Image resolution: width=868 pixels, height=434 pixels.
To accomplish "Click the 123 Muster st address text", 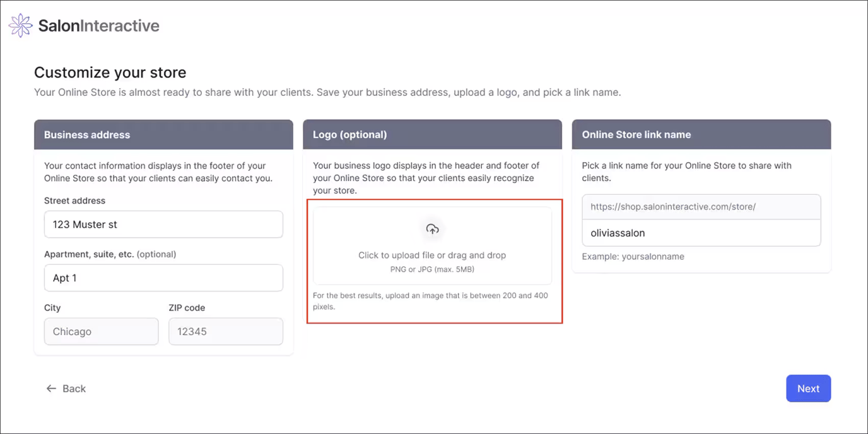I will (x=83, y=224).
